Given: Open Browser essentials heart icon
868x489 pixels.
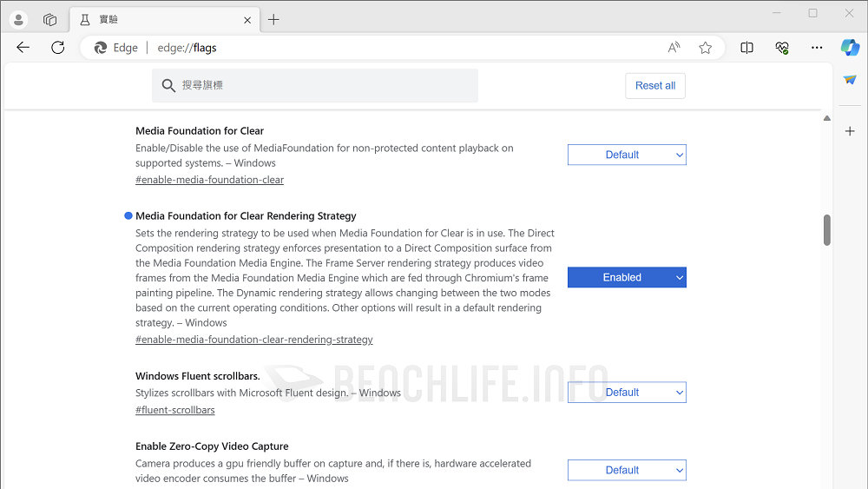Looking at the screenshot, I should [781, 48].
